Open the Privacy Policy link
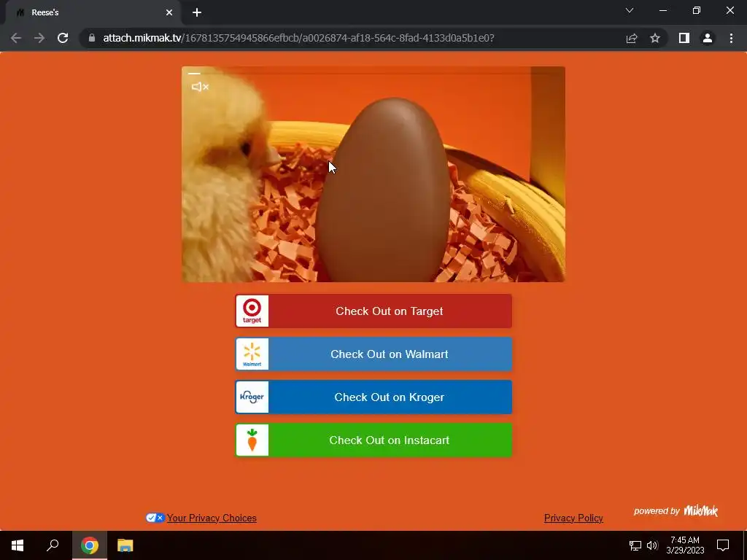 (x=573, y=518)
